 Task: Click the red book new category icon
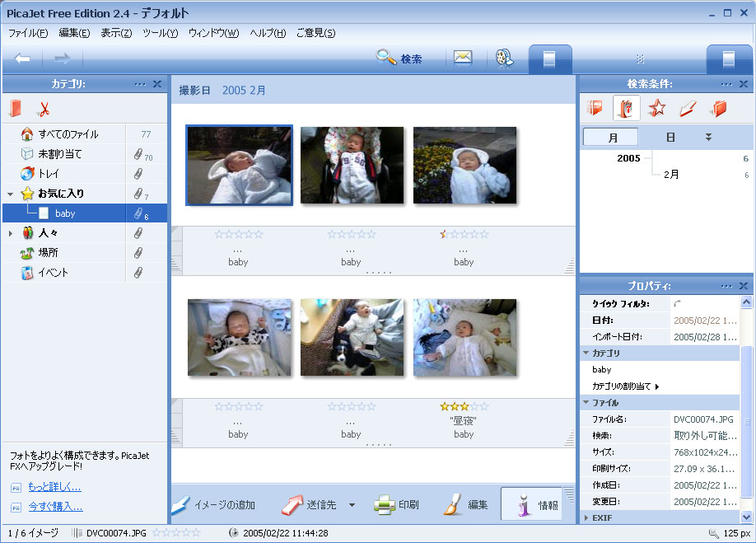pyautogui.click(x=16, y=109)
